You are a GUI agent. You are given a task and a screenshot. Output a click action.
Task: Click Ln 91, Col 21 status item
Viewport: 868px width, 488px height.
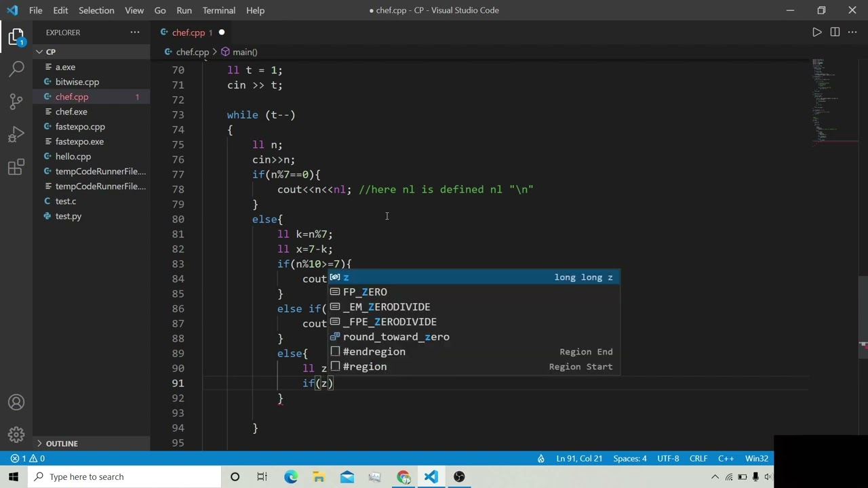(579, 459)
